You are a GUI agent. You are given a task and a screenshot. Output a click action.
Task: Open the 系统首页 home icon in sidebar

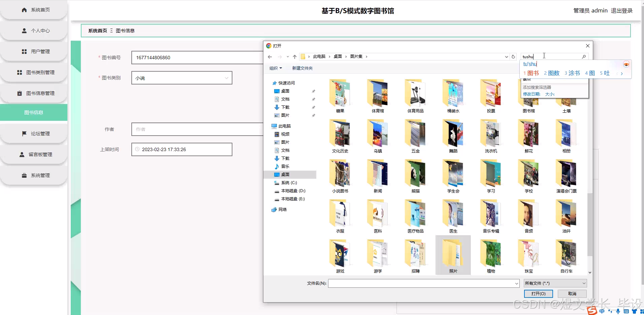pos(24,10)
